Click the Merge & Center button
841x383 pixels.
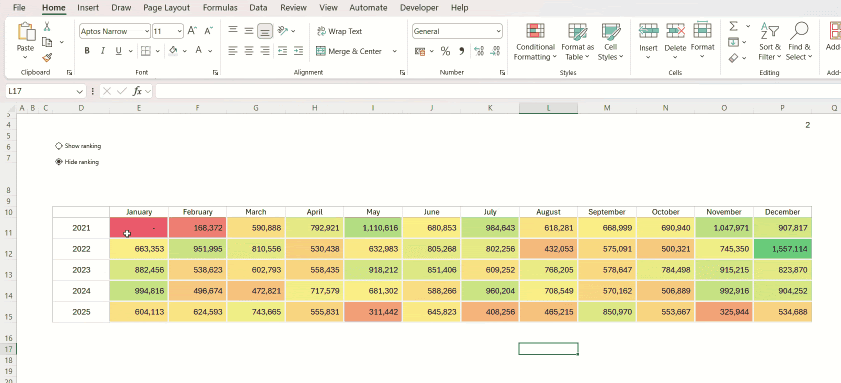click(x=349, y=51)
